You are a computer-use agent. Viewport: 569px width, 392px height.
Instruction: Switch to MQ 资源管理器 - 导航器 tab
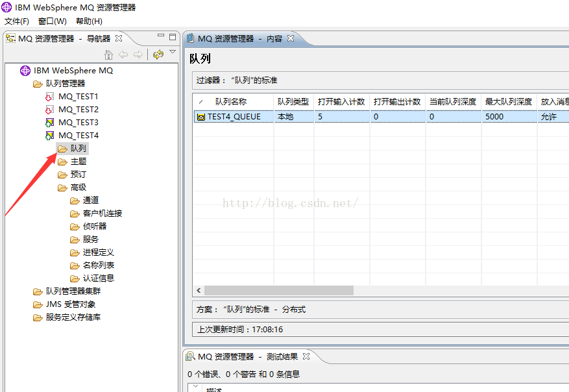tap(64, 38)
